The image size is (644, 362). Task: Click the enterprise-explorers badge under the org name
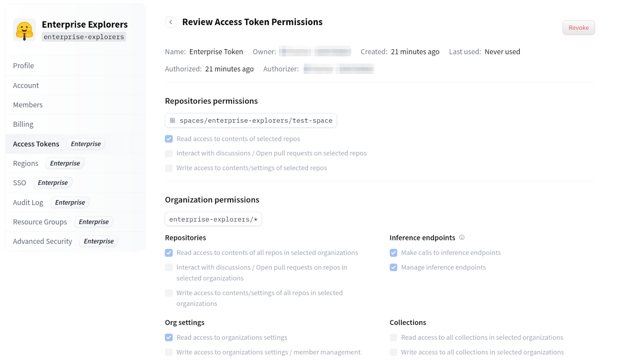click(84, 37)
